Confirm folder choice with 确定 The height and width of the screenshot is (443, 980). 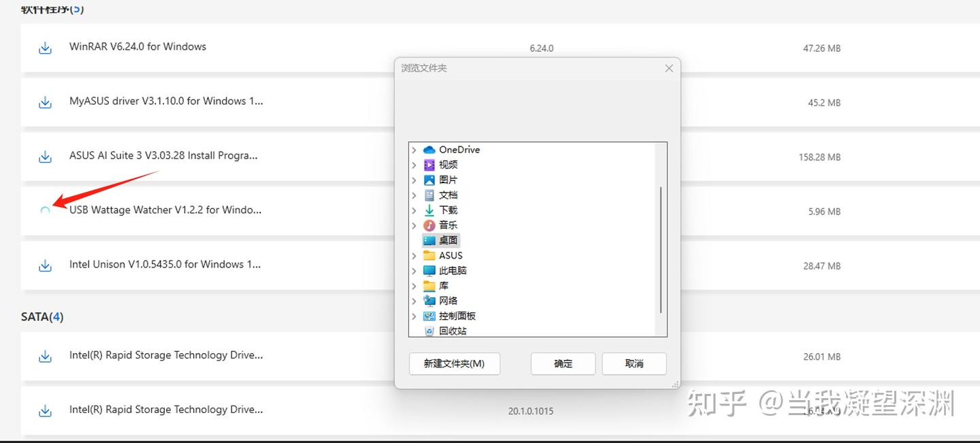point(563,363)
